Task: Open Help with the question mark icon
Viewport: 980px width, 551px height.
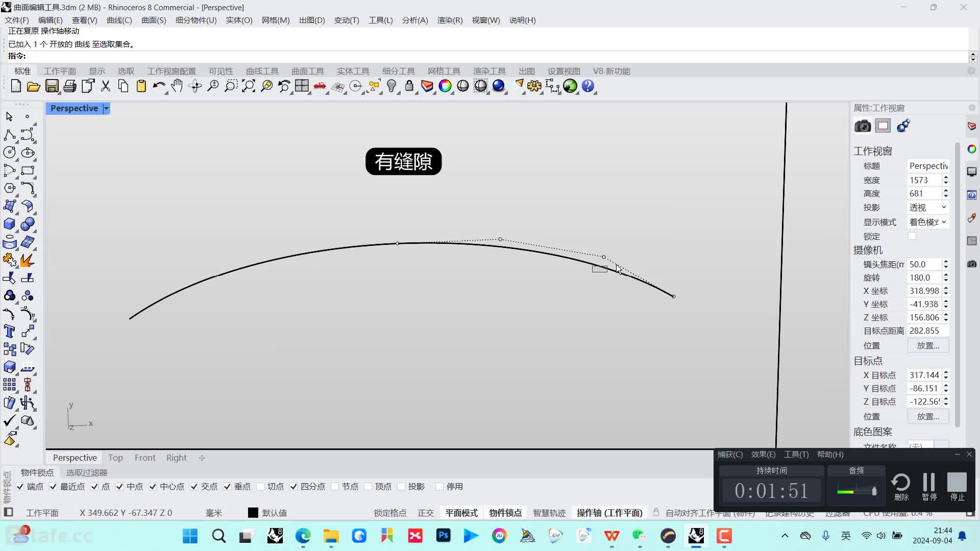Action: pyautogui.click(x=588, y=86)
